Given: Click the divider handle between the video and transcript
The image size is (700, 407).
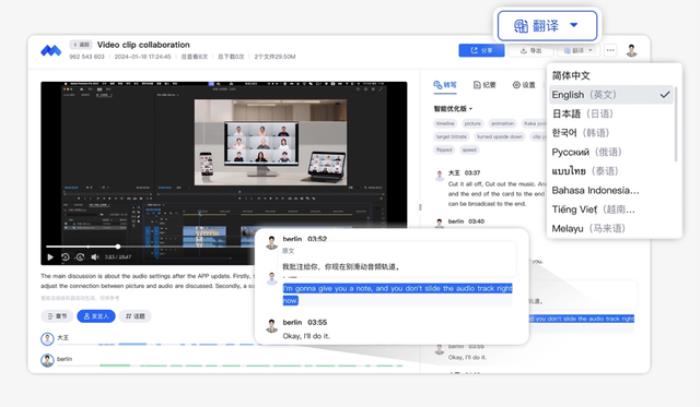Looking at the screenshot, I should [420, 207].
